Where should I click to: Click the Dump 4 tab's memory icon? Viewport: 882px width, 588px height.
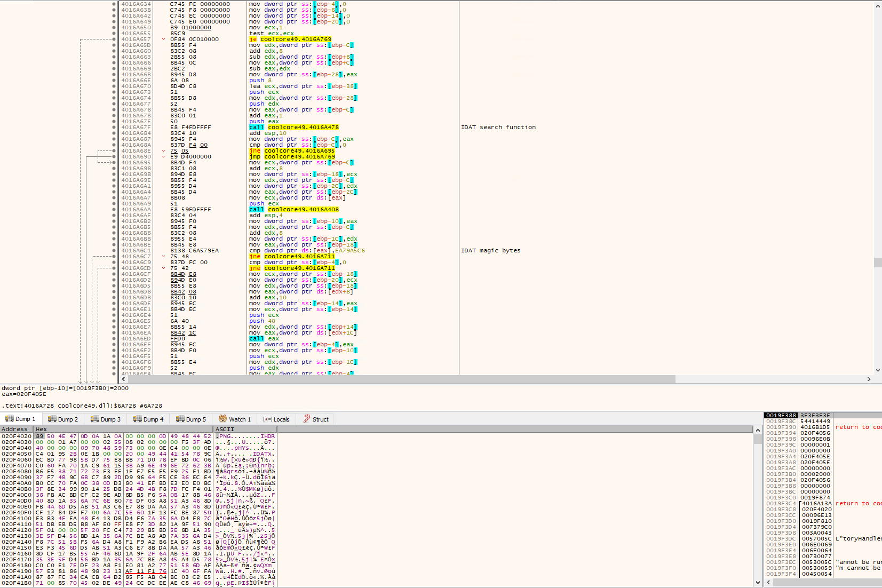click(x=137, y=419)
